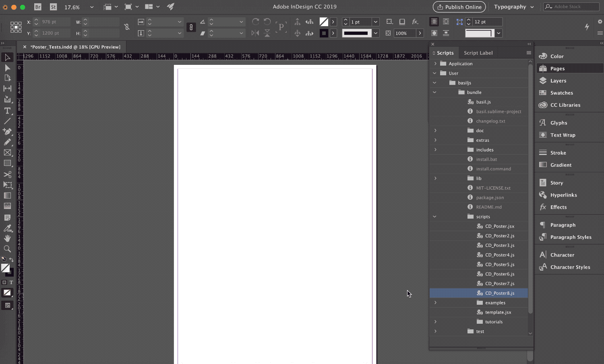Viewport: 604px width, 364px height.
Task: Expand the examples folder
Action: 435,302
